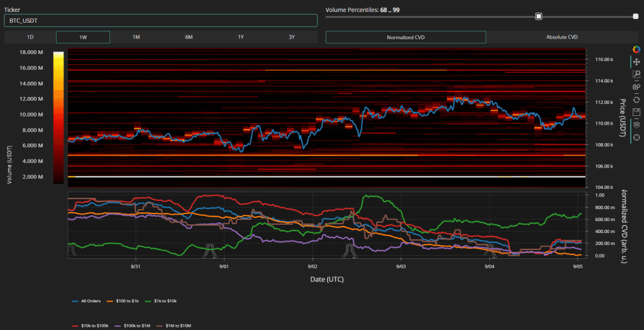Screen dimensions: 644x330
Task: Click the Reset view icon
Action: pyautogui.click(x=636, y=100)
